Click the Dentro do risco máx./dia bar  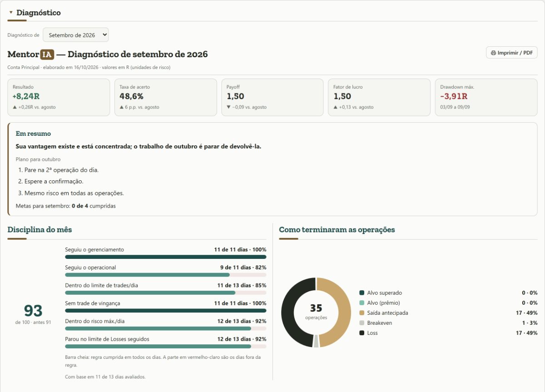(166, 328)
